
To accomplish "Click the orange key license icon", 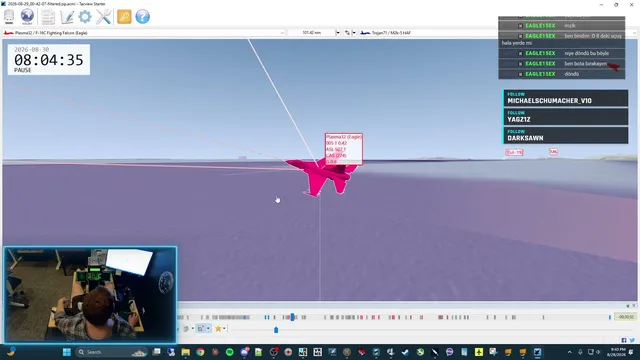I will click(x=124, y=17).
